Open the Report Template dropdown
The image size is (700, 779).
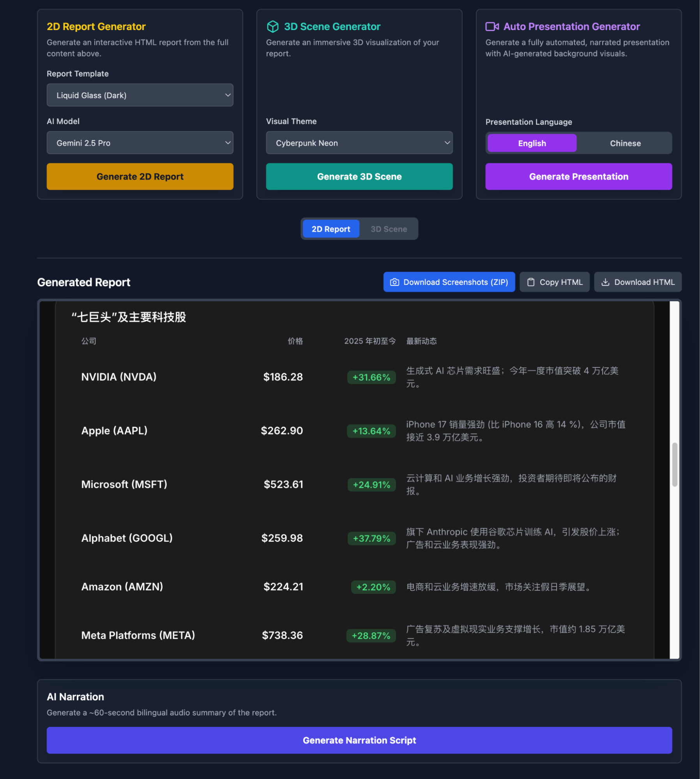point(140,95)
